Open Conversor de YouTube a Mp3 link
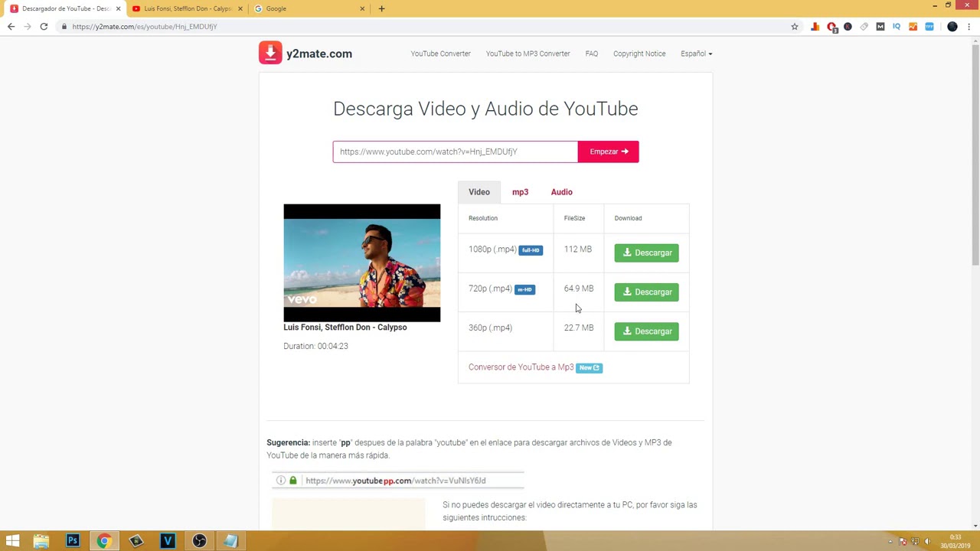This screenshot has height=551, width=980. coord(521,367)
